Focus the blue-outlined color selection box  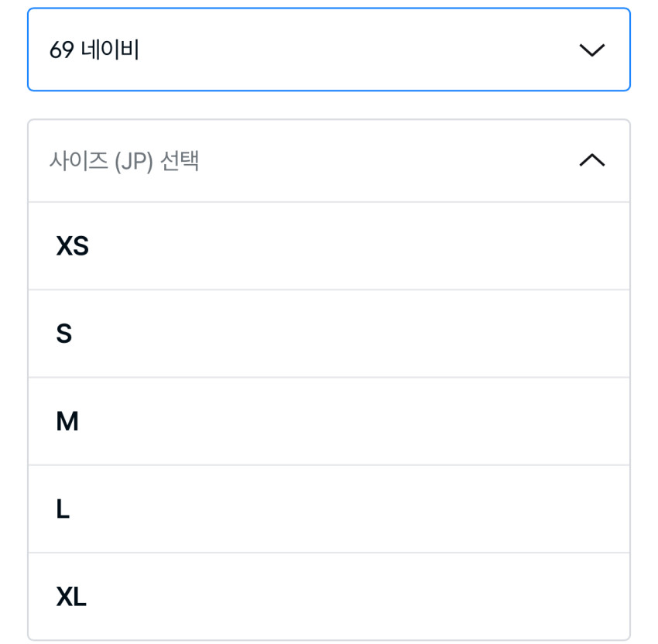click(x=328, y=50)
